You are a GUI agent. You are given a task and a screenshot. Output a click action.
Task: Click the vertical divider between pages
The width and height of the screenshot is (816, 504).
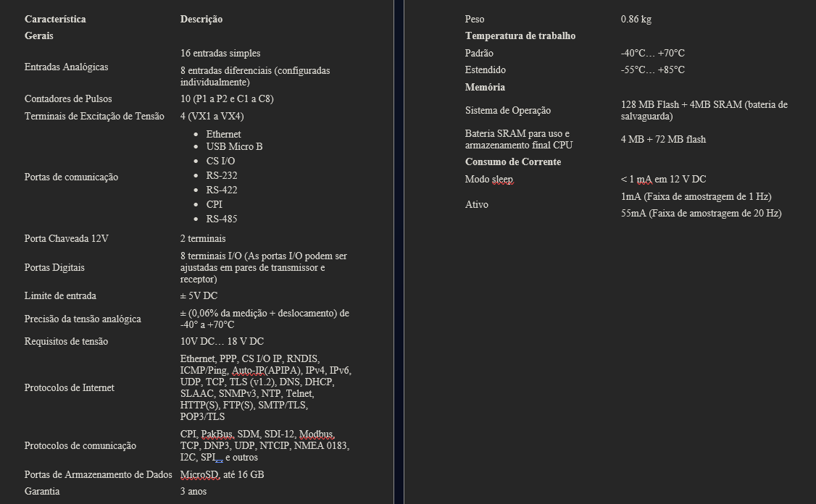coord(399,252)
